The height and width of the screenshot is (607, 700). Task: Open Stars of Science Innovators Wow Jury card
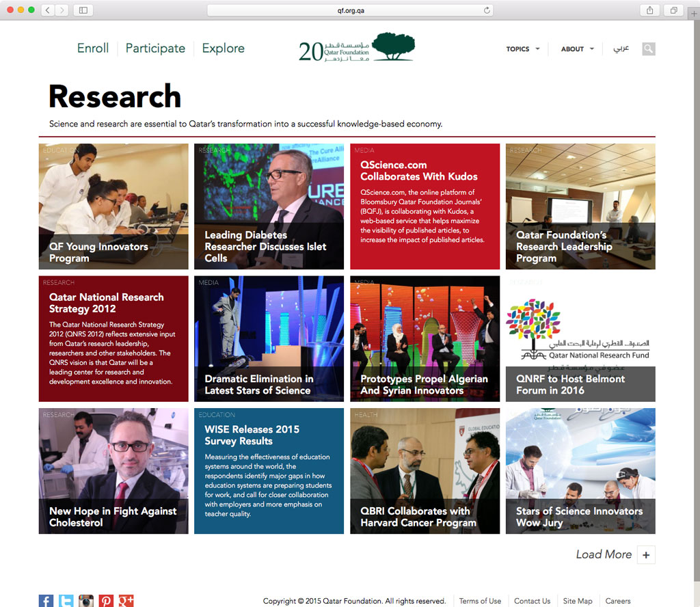coord(580,471)
